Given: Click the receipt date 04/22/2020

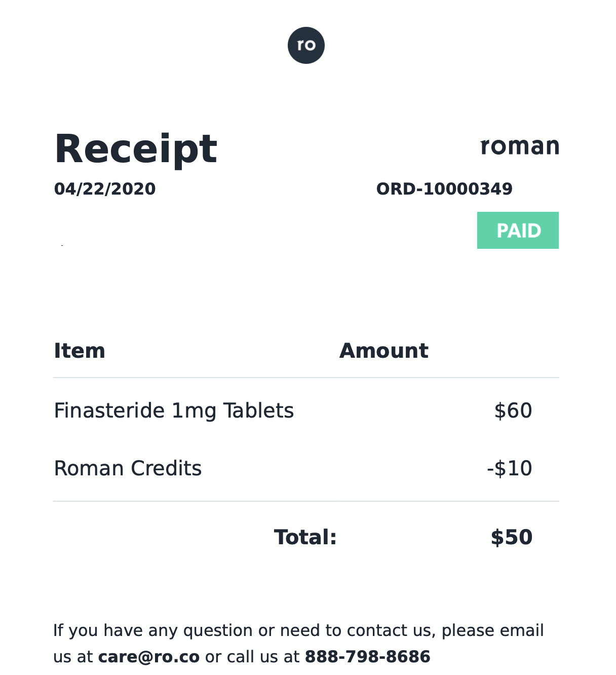Looking at the screenshot, I should tap(105, 189).
